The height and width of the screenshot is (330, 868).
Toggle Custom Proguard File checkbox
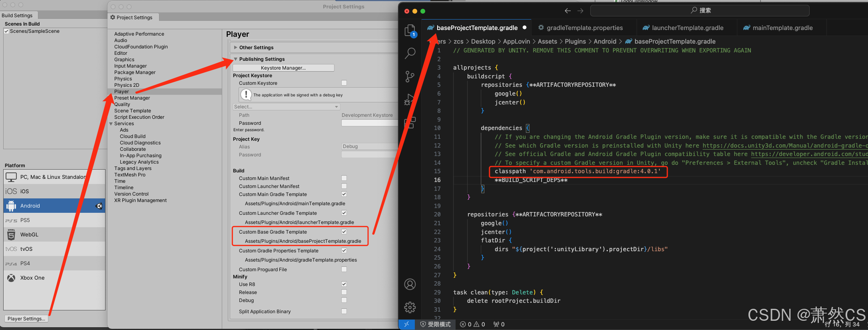click(x=344, y=269)
